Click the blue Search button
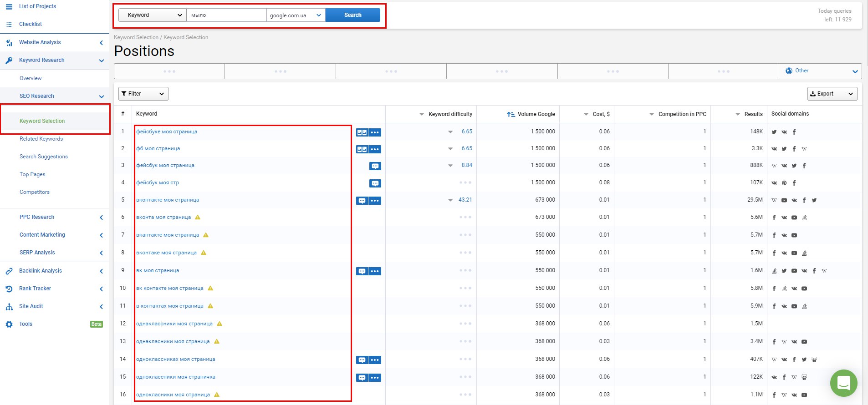 click(353, 15)
